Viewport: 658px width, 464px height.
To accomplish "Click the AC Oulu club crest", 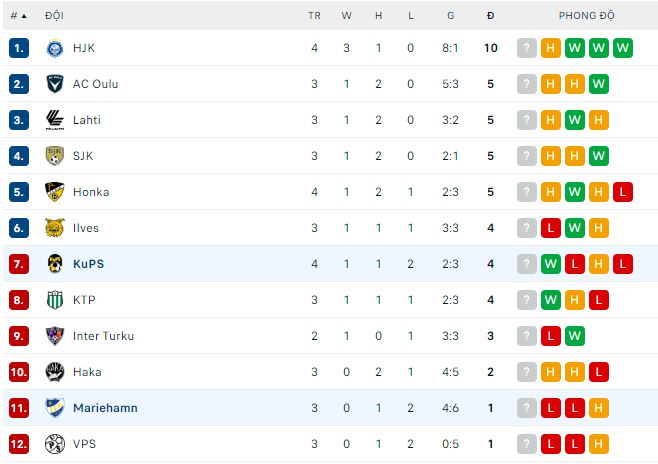I will 55,84.
